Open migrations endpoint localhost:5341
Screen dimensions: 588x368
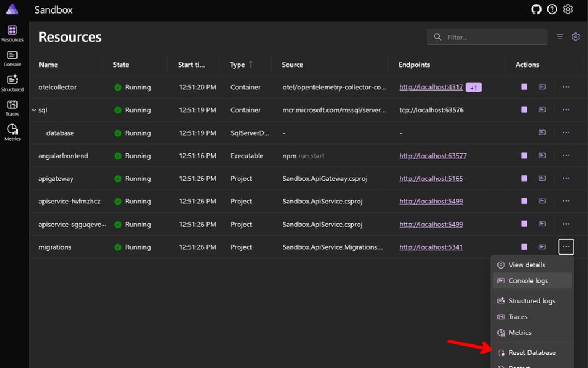[x=431, y=247]
